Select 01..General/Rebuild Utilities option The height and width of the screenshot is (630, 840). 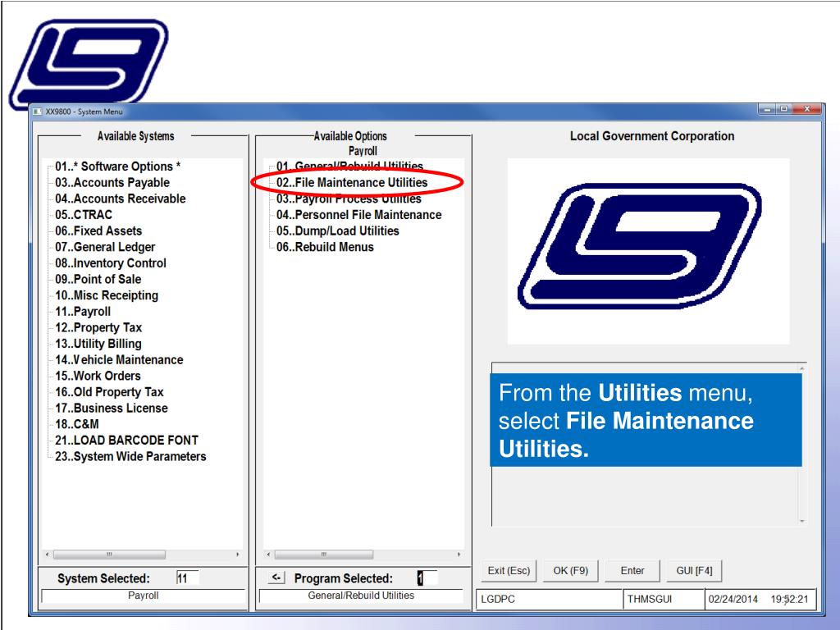tap(349, 166)
